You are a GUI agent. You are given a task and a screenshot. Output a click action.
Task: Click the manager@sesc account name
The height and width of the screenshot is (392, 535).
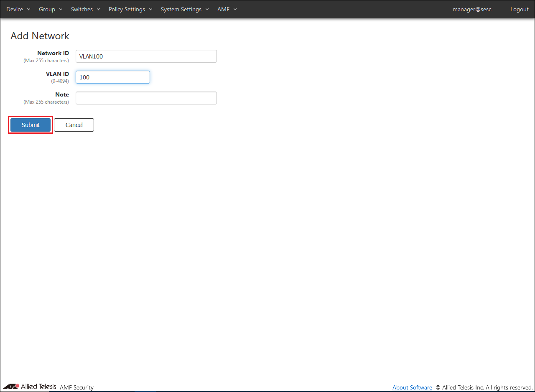(x=472, y=9)
